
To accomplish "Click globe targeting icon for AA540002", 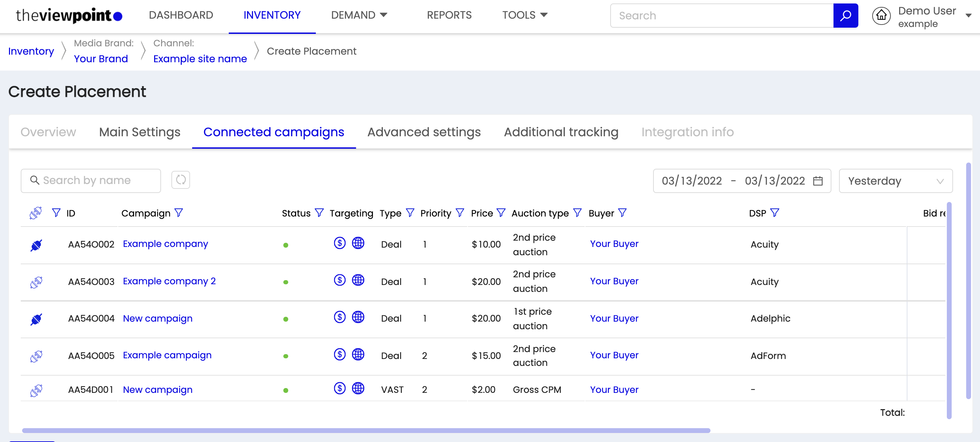I will (x=358, y=243).
